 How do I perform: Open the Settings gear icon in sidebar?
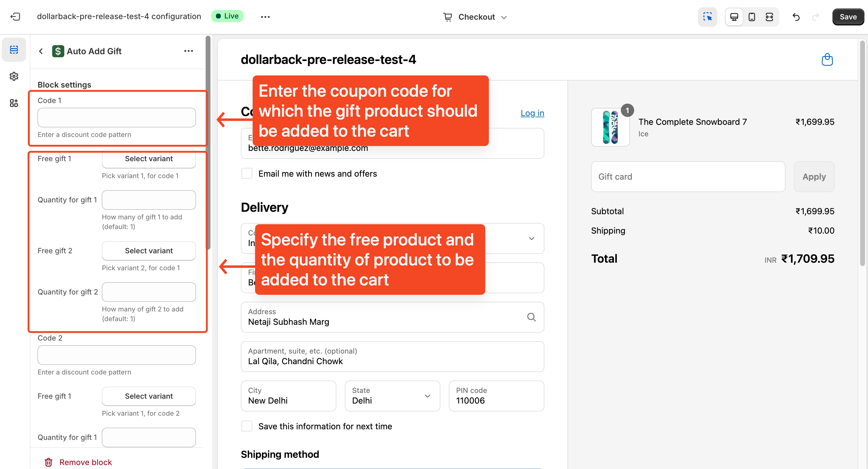point(14,76)
